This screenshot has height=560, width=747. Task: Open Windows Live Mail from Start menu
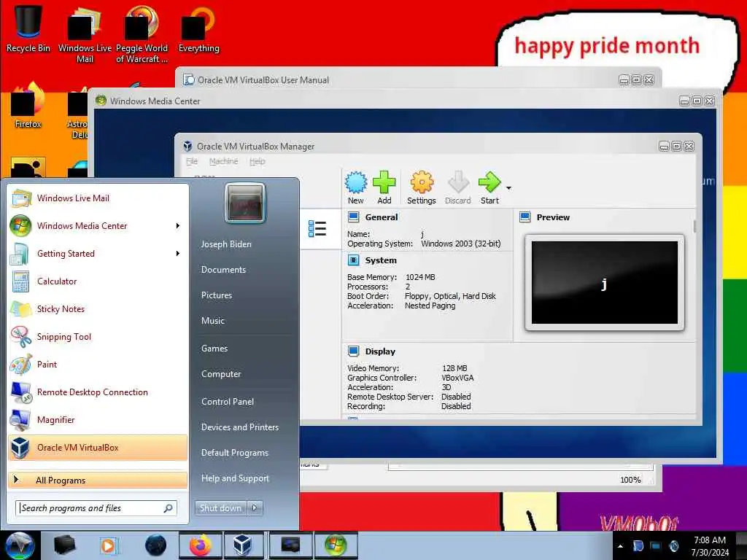tap(98, 198)
